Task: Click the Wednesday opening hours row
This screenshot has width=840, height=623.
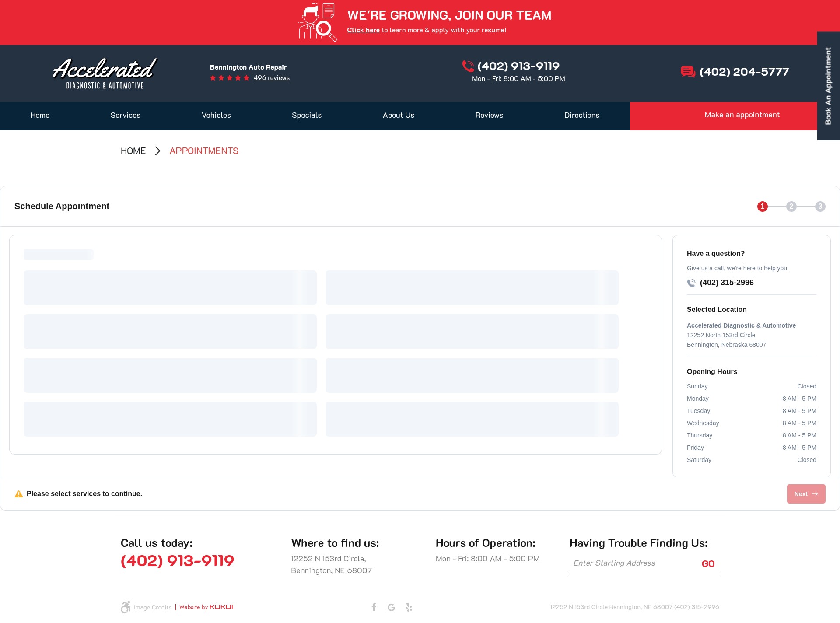Action: pos(752,423)
